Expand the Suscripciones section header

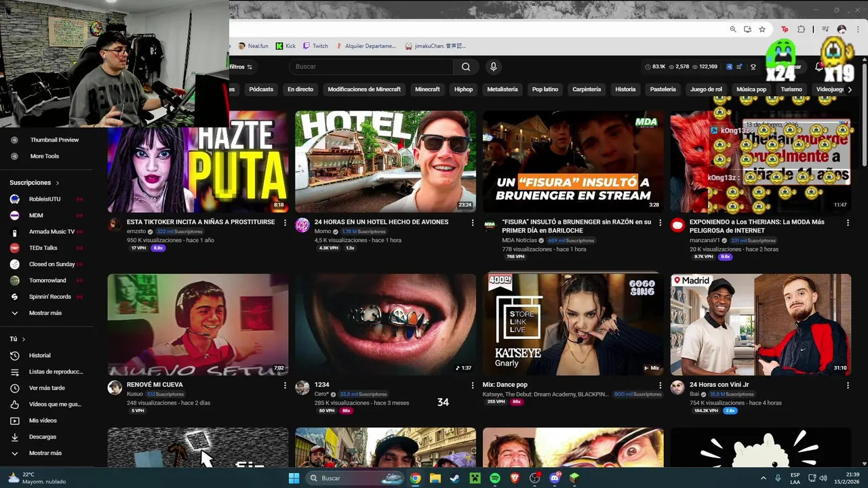pyautogui.click(x=35, y=182)
